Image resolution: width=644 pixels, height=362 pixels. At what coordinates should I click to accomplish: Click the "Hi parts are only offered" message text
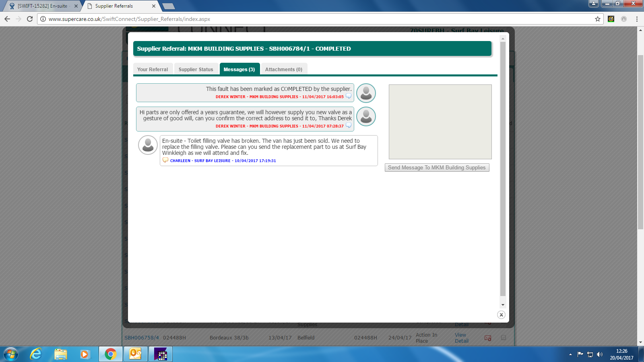pos(246,115)
